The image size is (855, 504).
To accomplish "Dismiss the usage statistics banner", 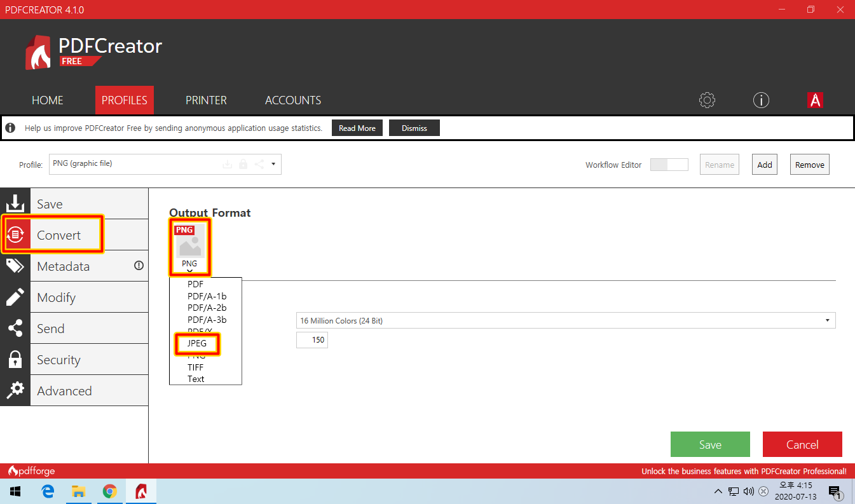I will pyautogui.click(x=414, y=128).
